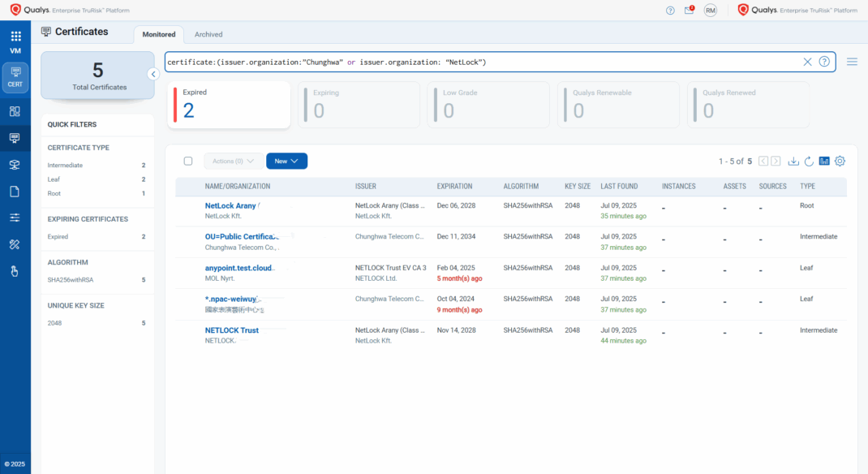Open the download/export icon above the table
Image resolution: width=868 pixels, height=474 pixels.
(x=794, y=161)
